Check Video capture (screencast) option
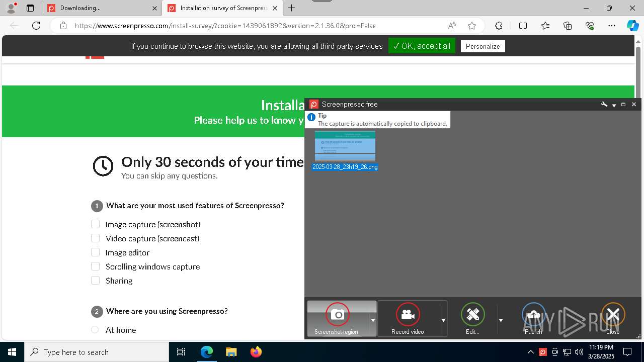The width and height of the screenshot is (644, 362). [96, 238]
